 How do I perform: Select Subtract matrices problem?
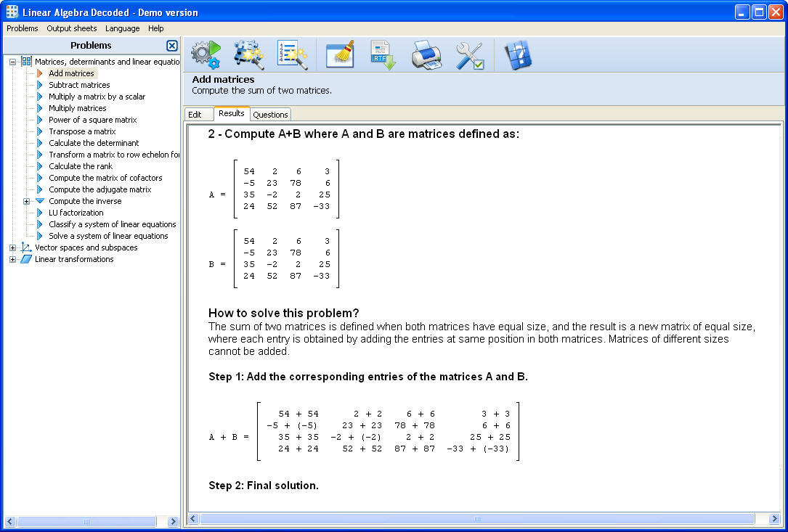pyautogui.click(x=79, y=85)
